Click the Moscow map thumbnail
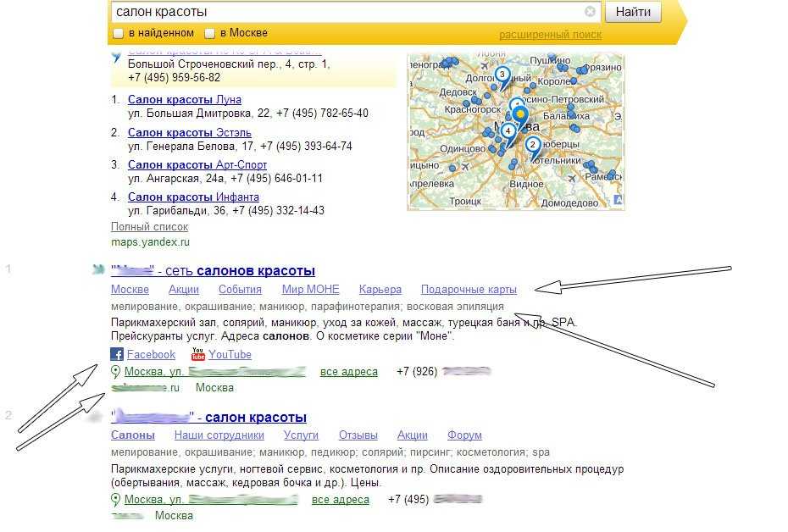The width and height of the screenshot is (788, 532). [516, 131]
